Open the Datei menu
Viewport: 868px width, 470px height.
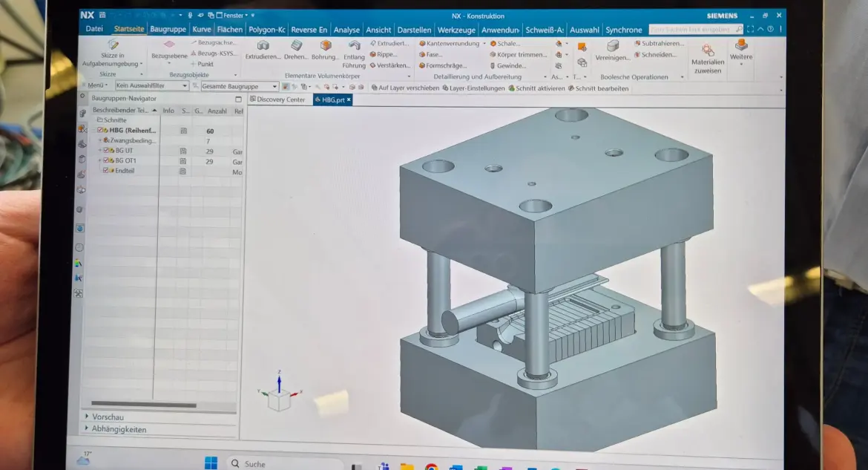[x=94, y=29]
